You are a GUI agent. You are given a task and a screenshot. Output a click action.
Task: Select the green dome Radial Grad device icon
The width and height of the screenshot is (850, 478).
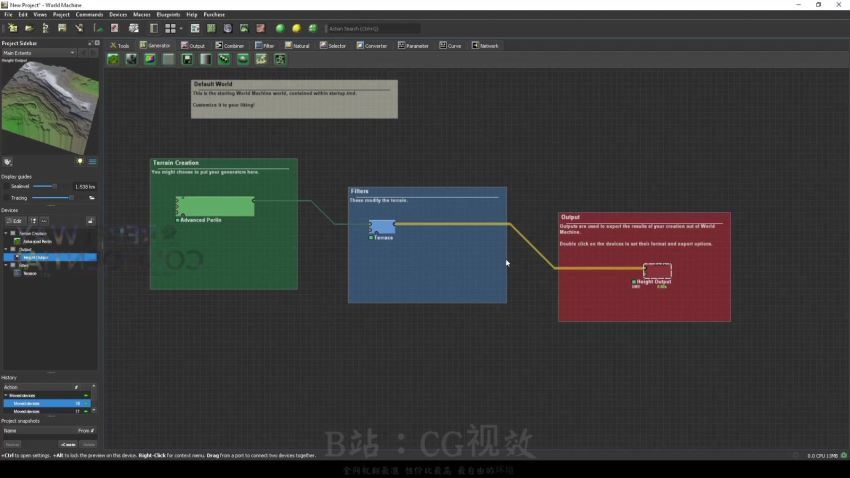243,59
